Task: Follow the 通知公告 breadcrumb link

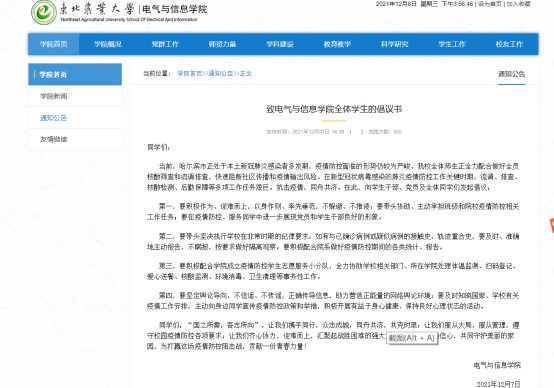Action: tap(221, 74)
